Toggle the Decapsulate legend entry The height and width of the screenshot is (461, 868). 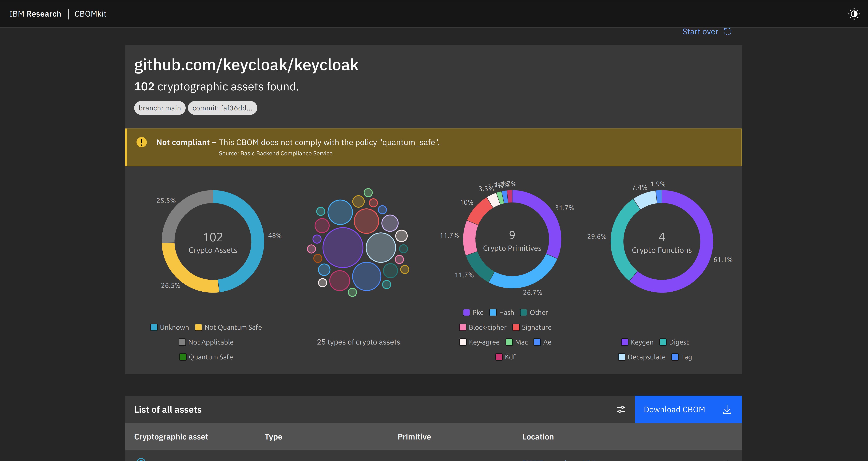(642, 357)
